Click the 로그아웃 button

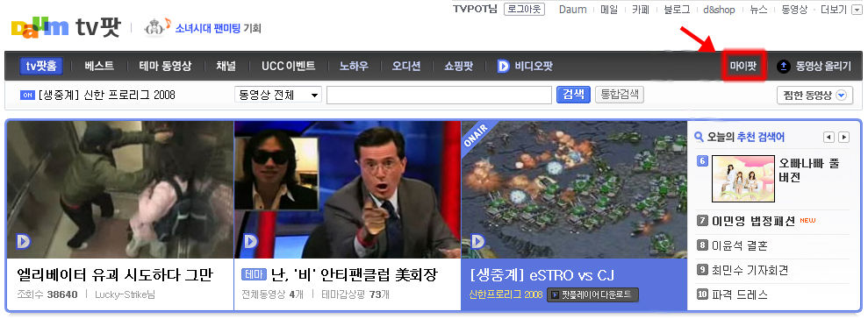[524, 10]
